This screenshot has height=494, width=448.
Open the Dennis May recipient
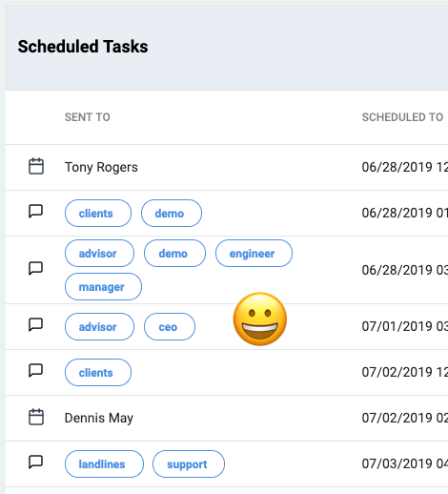(x=99, y=418)
